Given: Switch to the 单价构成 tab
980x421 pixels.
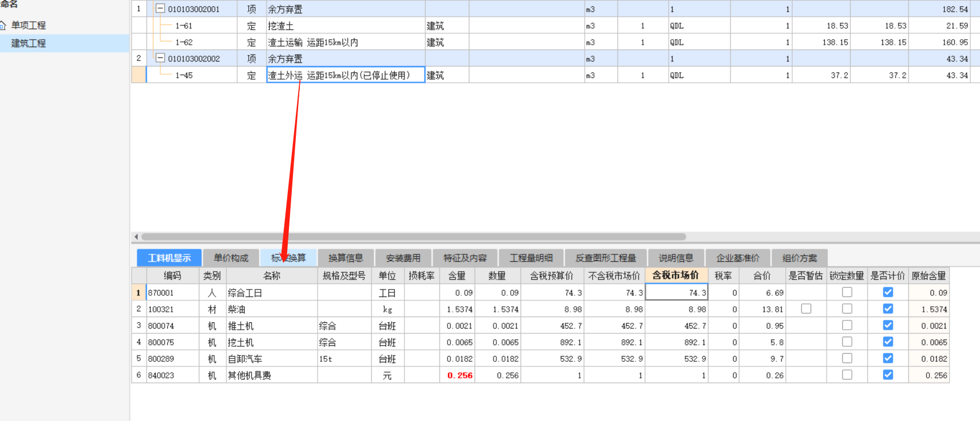Looking at the screenshot, I should (x=231, y=258).
